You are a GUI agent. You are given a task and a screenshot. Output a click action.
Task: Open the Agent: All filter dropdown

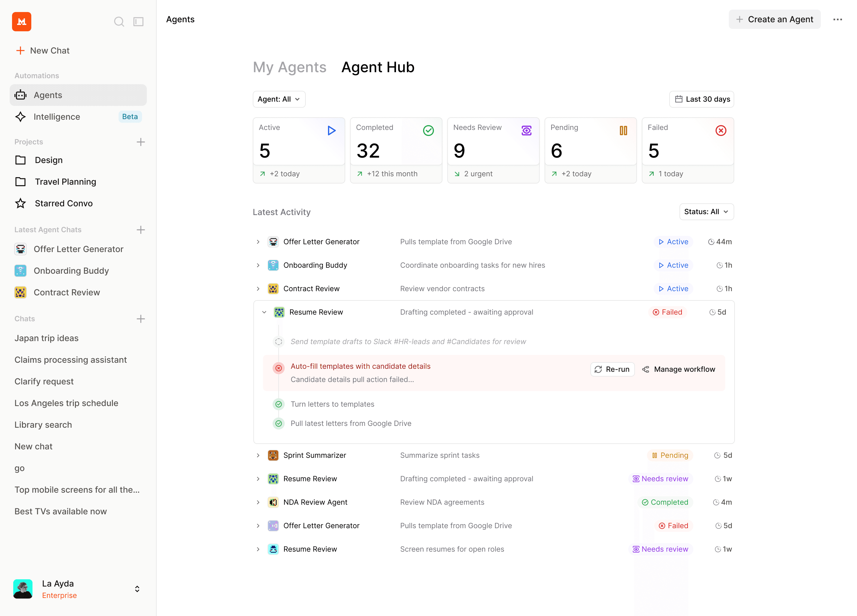[x=279, y=99]
